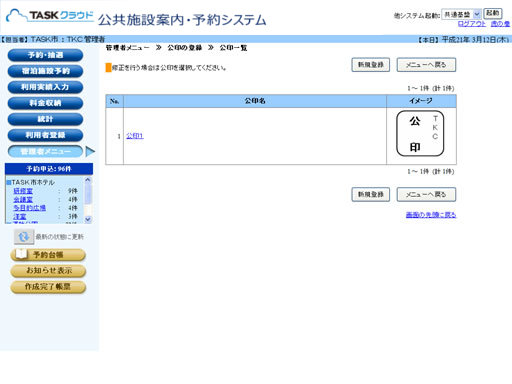Open the 利用実績入力 menu
Image resolution: width=512 pixels, height=384 pixels.
click(x=45, y=87)
